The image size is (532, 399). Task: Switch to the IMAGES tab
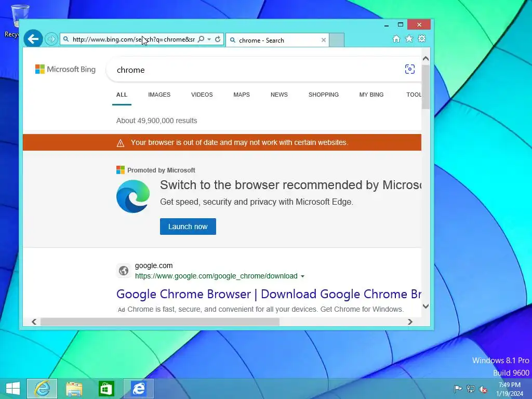click(x=159, y=95)
